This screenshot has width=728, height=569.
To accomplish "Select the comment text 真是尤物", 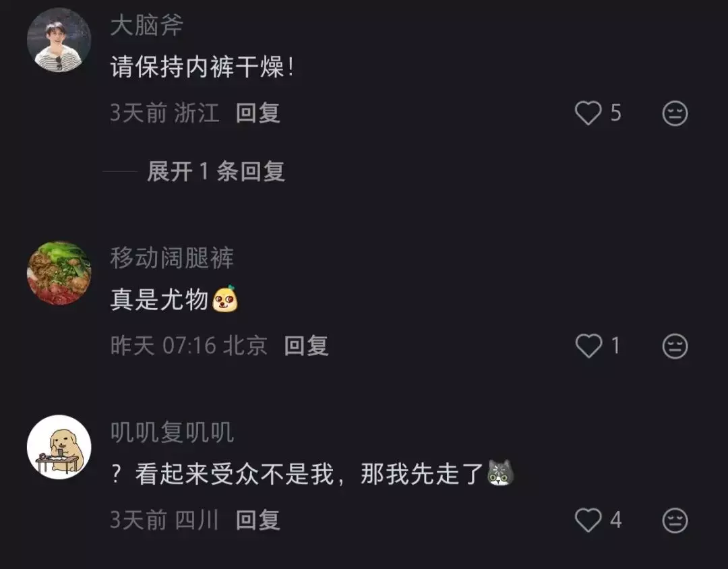I will click(x=159, y=299).
